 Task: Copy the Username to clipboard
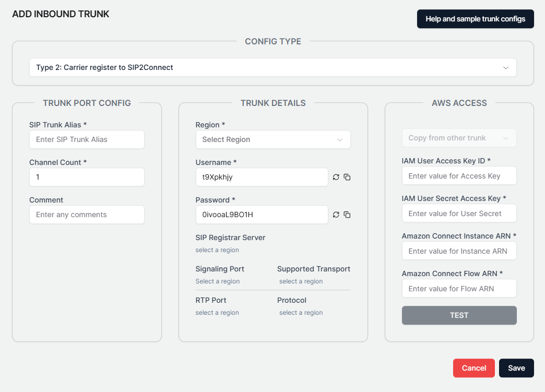pos(347,177)
